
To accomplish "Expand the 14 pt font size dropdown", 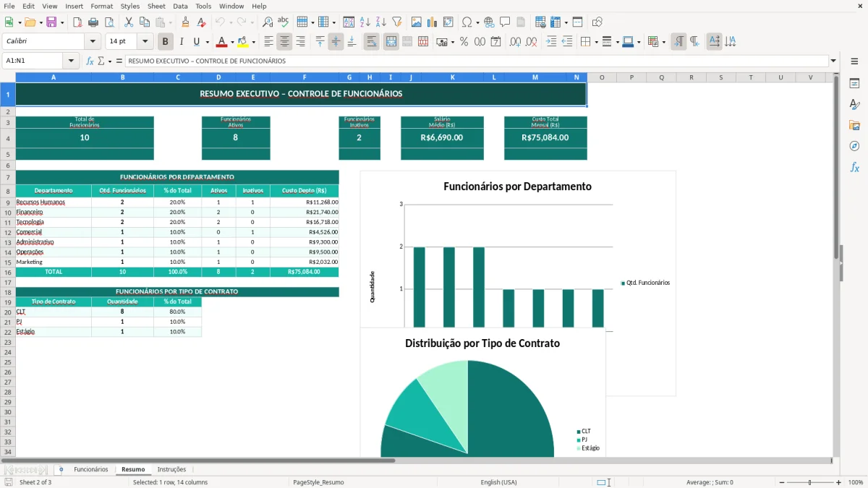I will [x=145, y=42].
